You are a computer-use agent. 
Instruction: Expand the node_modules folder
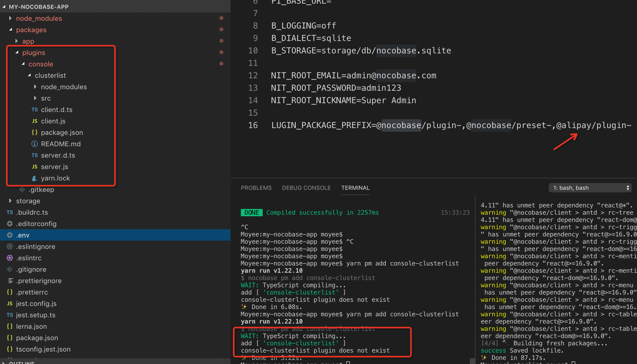pyautogui.click(x=10, y=18)
